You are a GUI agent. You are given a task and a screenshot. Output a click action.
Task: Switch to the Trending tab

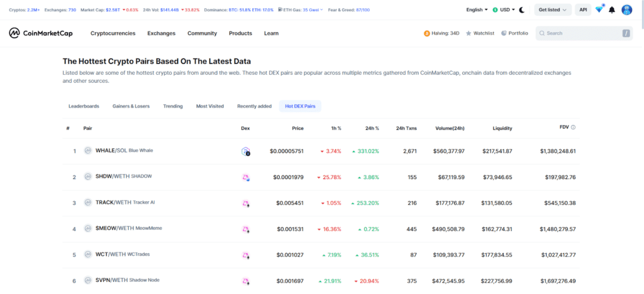pos(173,106)
